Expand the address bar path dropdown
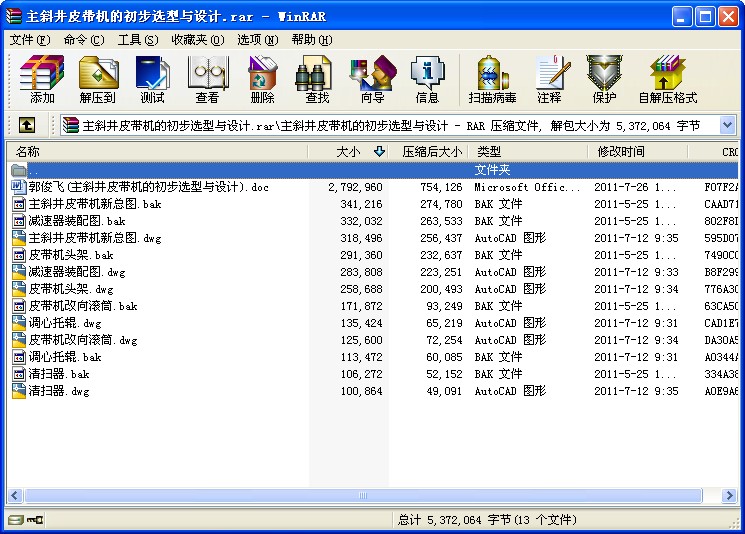This screenshot has height=534, width=745. tap(727, 125)
